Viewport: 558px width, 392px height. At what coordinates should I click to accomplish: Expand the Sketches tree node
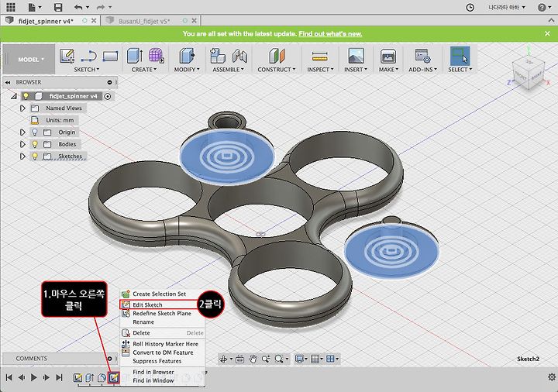click(22, 156)
